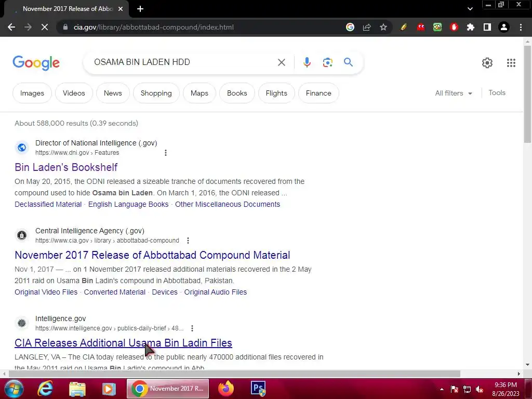Open the red ghost extension
Image resolution: width=532 pixels, height=399 pixels.
pyautogui.click(x=421, y=27)
